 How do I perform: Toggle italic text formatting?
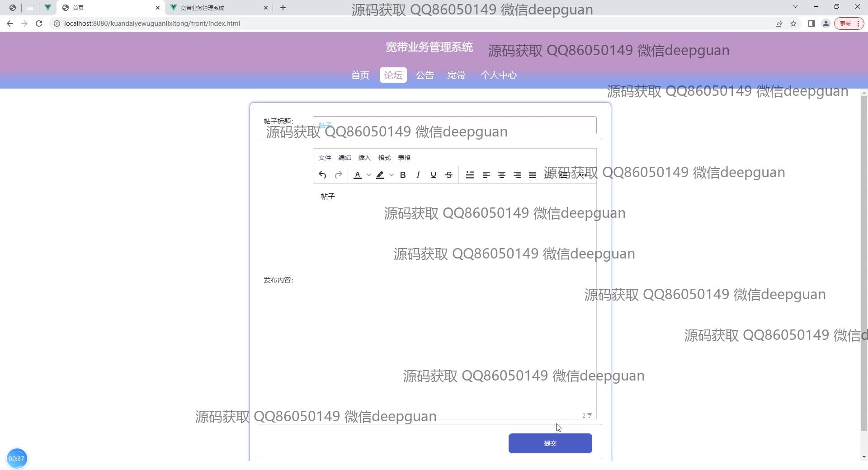418,175
